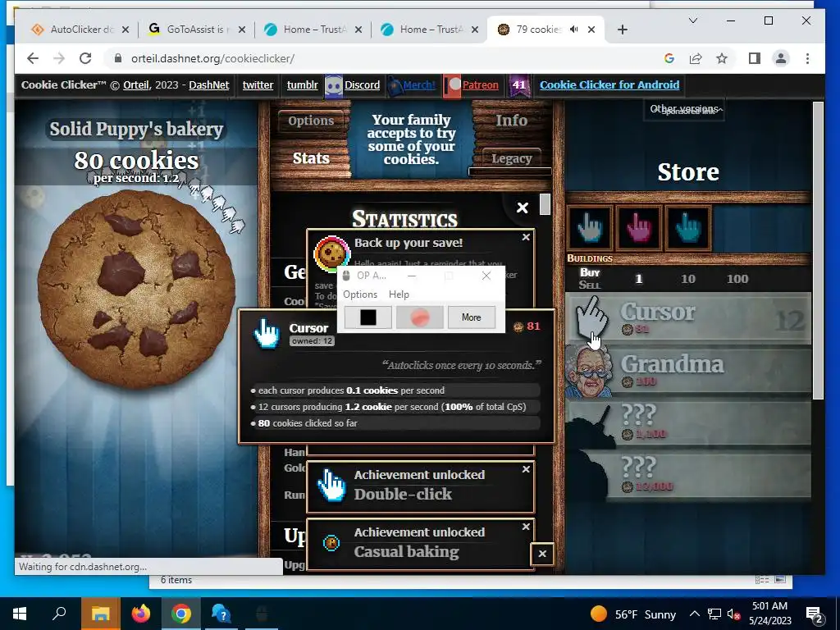Screen dimensions: 840x630
Task: Open the tab search chevron
Action: [x=692, y=21]
